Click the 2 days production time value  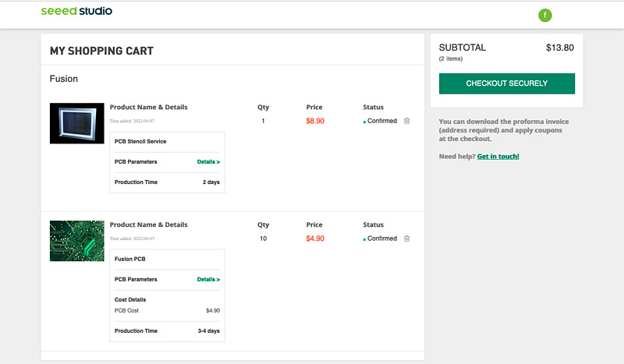pyautogui.click(x=211, y=182)
